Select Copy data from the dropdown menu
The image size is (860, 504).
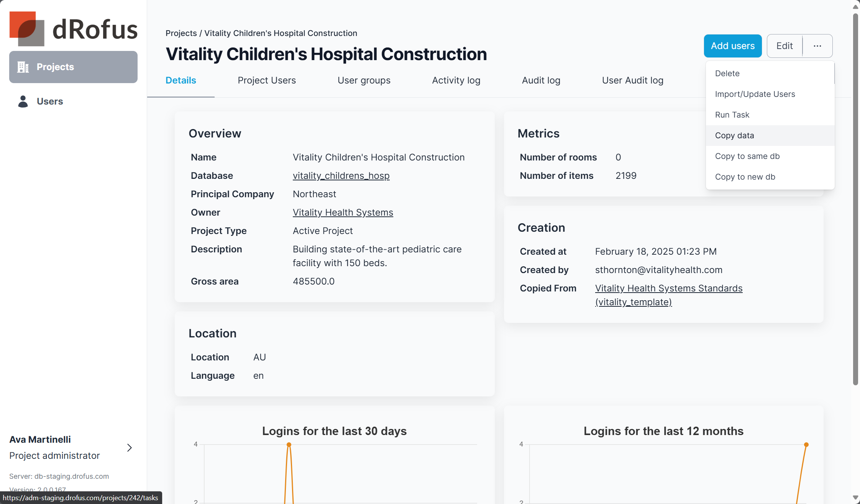[x=734, y=136]
